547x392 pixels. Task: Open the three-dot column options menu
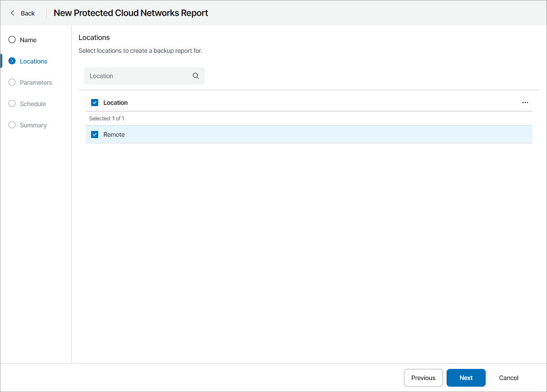525,103
